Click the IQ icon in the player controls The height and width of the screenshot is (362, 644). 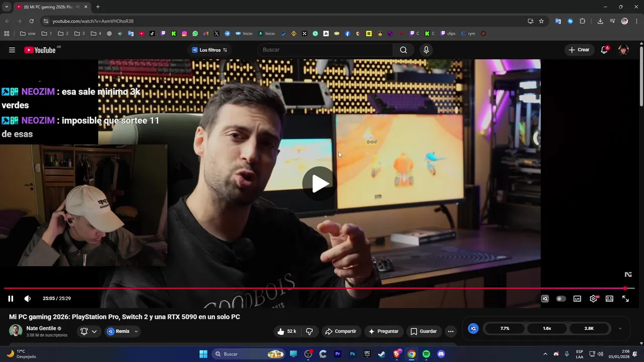545,299
